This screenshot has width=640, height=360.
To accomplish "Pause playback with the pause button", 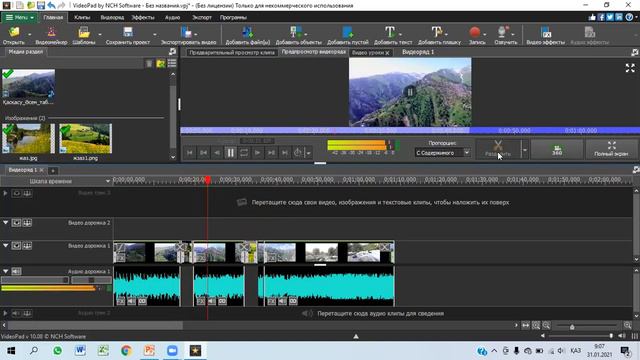I will point(230,153).
